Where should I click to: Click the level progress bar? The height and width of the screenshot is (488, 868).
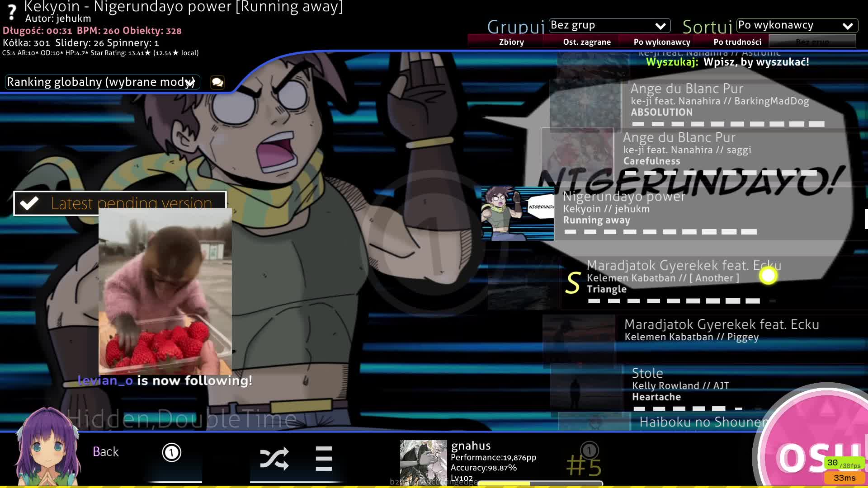point(540,483)
